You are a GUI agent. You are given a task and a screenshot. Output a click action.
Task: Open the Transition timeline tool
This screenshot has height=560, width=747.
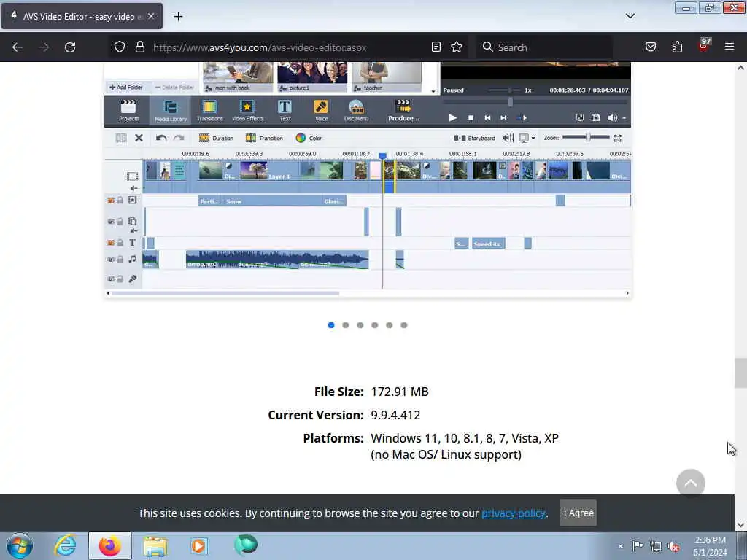[264, 138]
